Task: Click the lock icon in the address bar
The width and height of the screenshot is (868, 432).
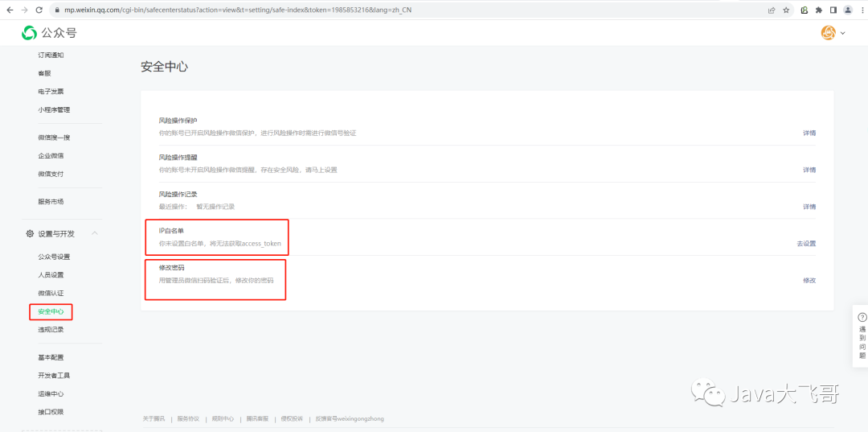Action: pyautogui.click(x=58, y=10)
